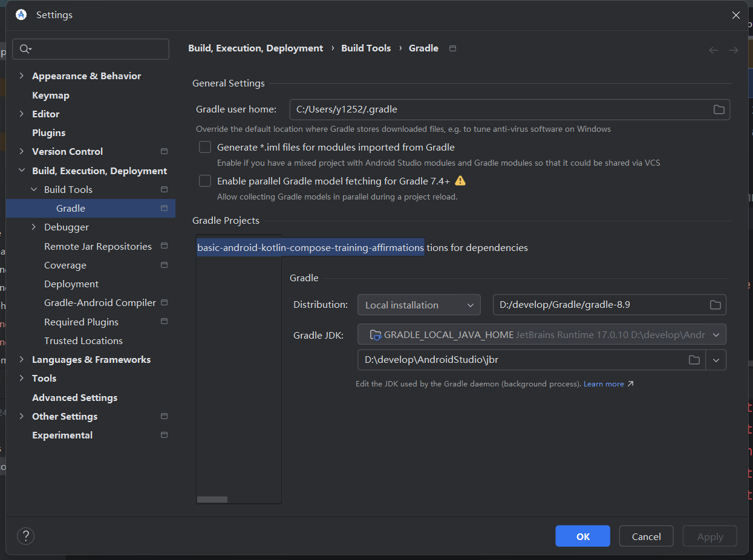Viewport: 753px width, 560px height.
Task: Open Required Plugins settings
Action: click(x=82, y=322)
